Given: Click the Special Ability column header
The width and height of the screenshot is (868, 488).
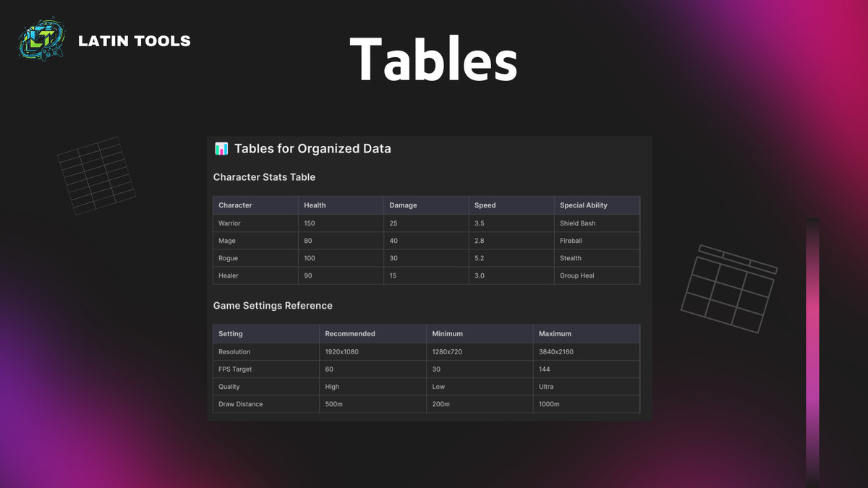Looking at the screenshot, I should tap(584, 205).
